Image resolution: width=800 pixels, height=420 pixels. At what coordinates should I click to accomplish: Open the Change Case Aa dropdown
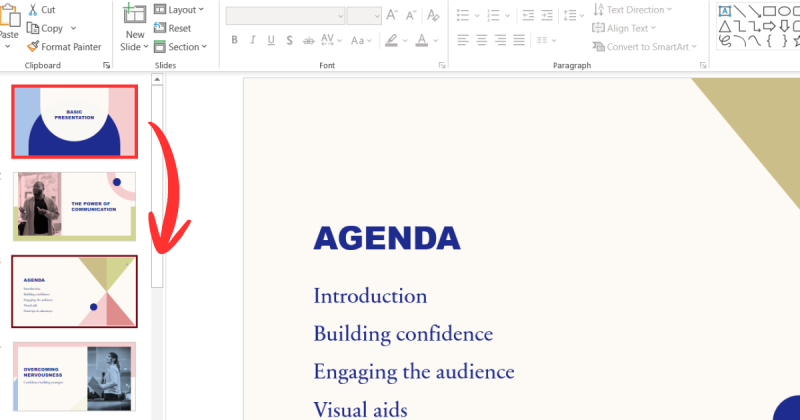361,40
